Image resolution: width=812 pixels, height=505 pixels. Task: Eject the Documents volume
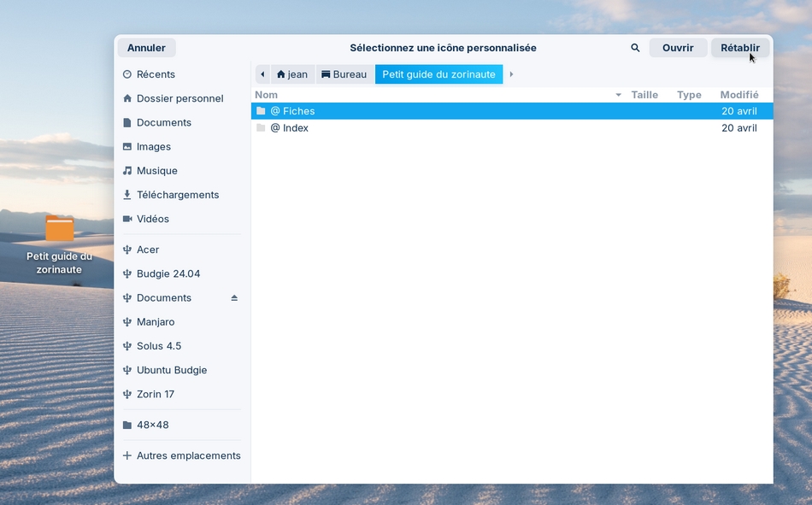(234, 298)
